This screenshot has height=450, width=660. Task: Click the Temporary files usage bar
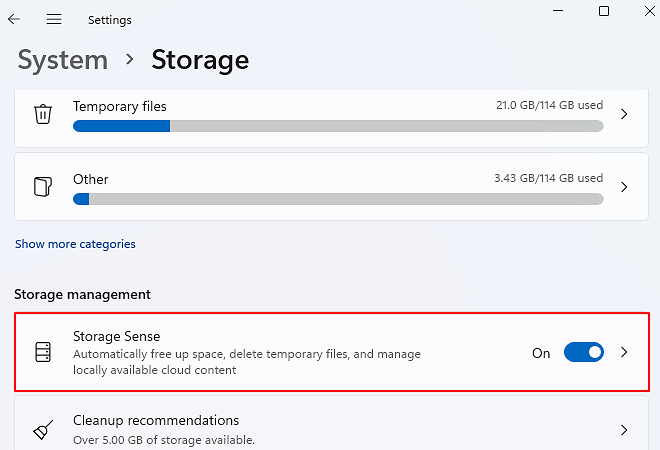click(338, 126)
